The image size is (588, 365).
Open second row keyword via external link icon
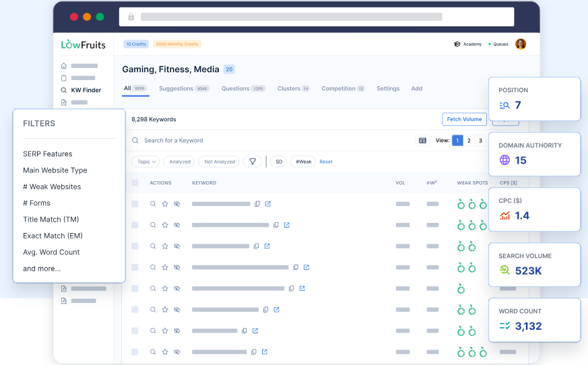click(x=286, y=225)
